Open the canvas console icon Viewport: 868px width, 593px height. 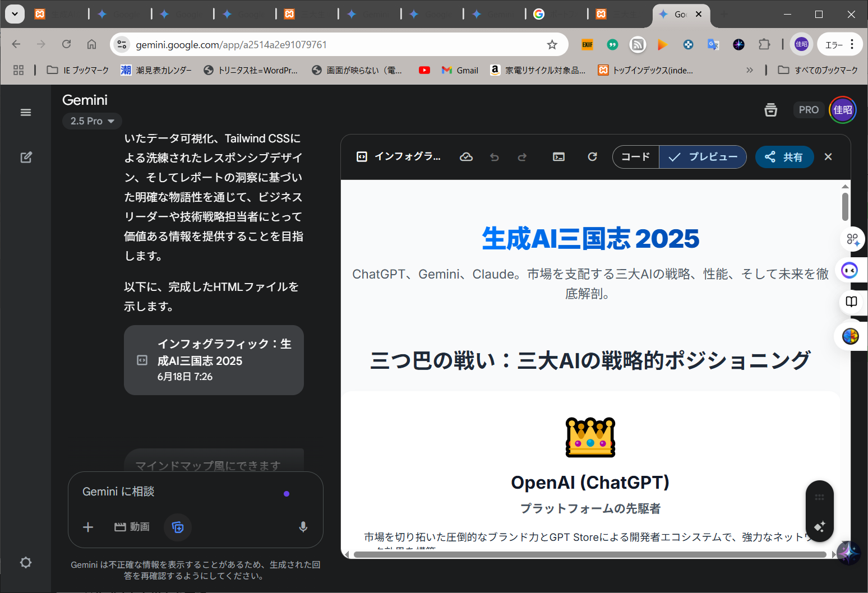point(559,157)
